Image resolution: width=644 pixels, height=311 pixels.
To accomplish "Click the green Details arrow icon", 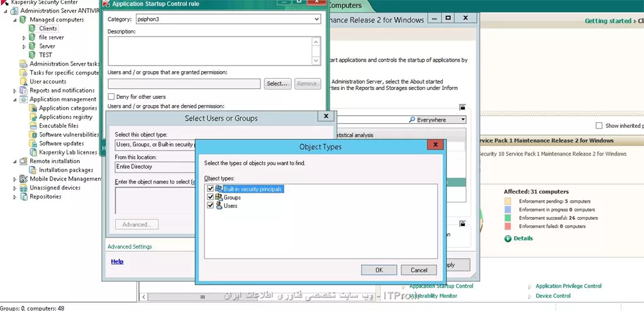I will coord(508,239).
